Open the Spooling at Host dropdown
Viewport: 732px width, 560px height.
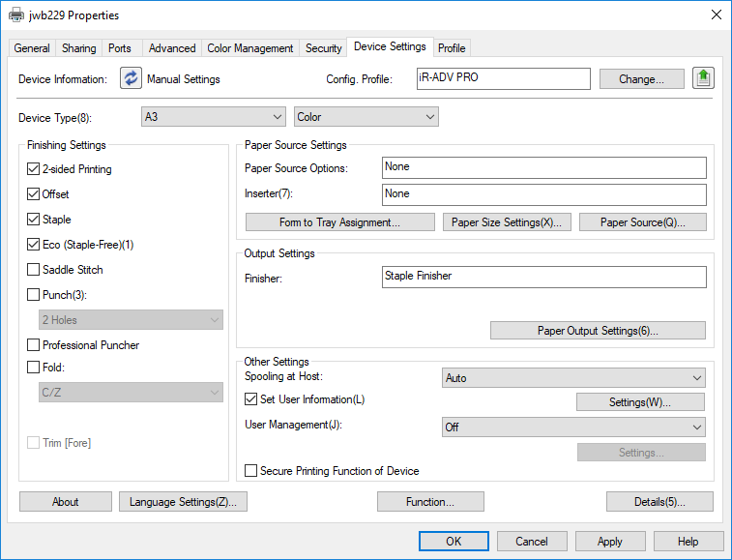click(x=573, y=378)
